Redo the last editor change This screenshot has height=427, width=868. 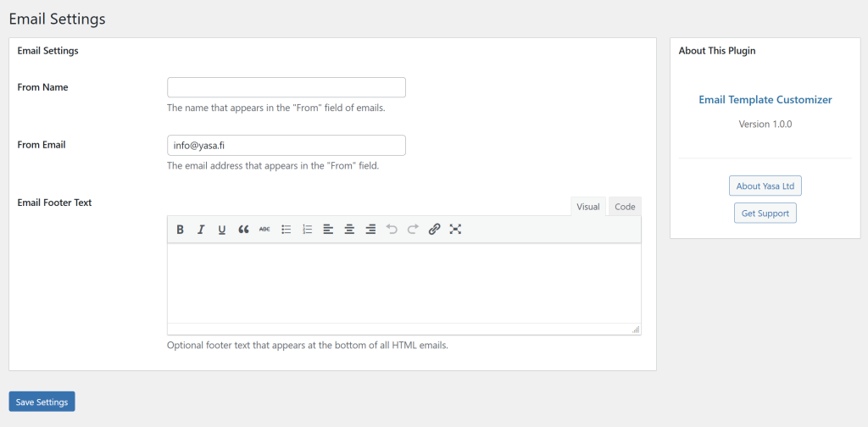[x=413, y=229]
